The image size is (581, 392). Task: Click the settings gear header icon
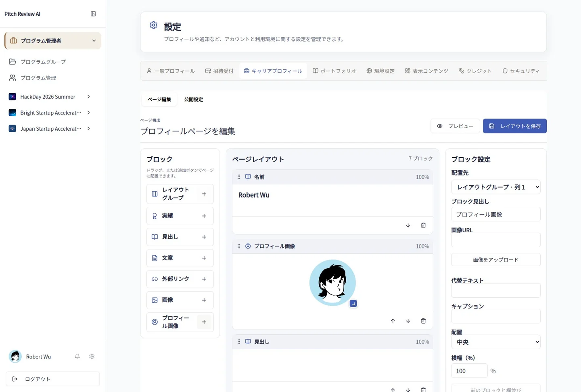(x=154, y=25)
